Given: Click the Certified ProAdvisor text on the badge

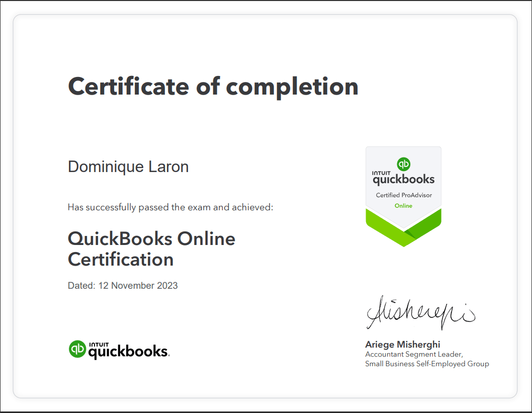Looking at the screenshot, I should coord(403,194).
